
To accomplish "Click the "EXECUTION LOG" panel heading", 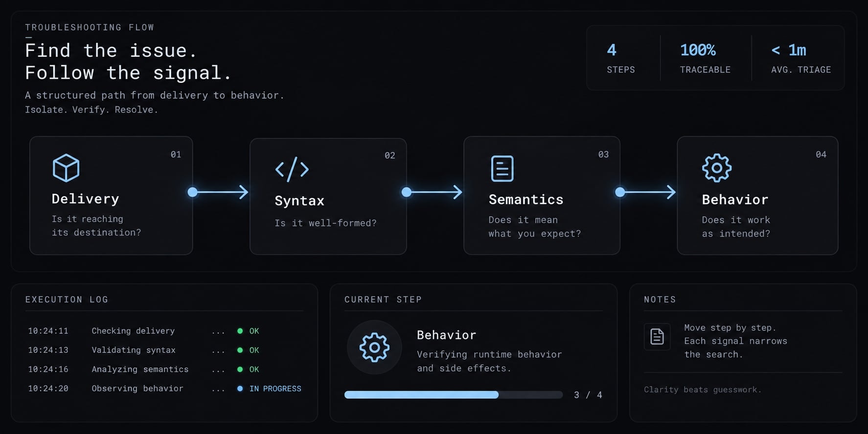I will pos(67,299).
